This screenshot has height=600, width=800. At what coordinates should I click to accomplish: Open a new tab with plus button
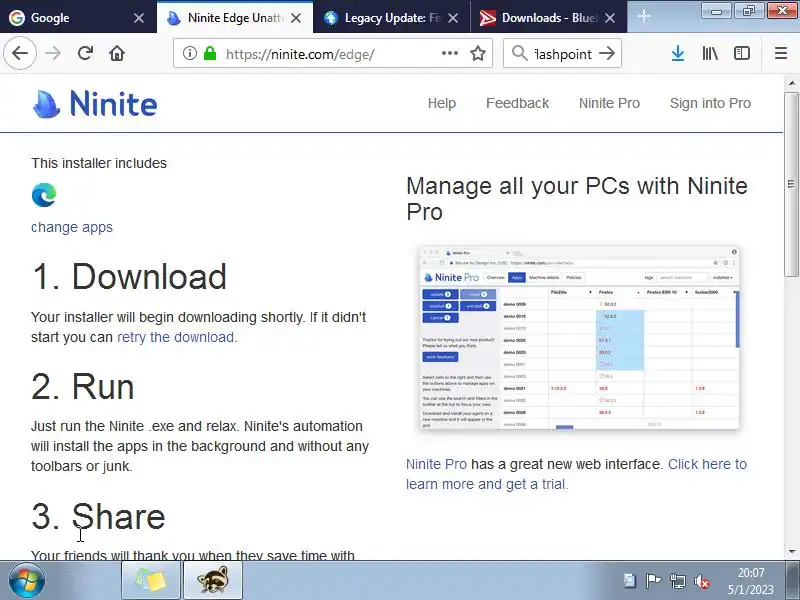(644, 16)
